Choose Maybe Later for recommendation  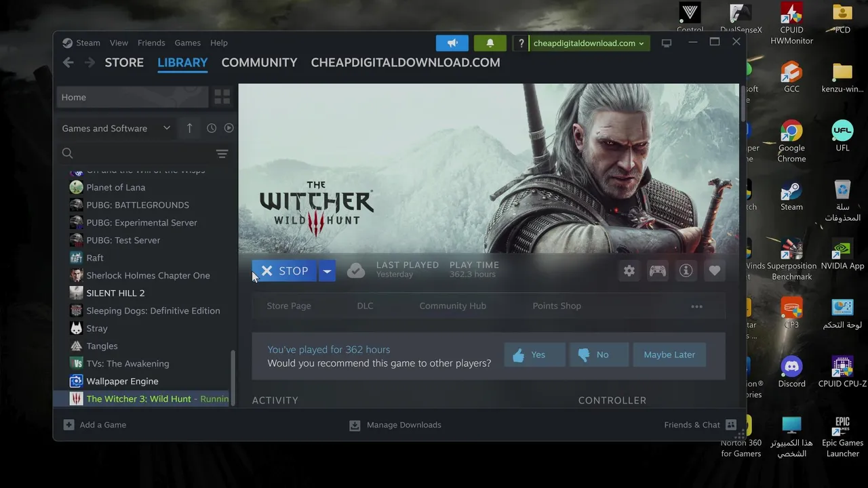(669, 354)
